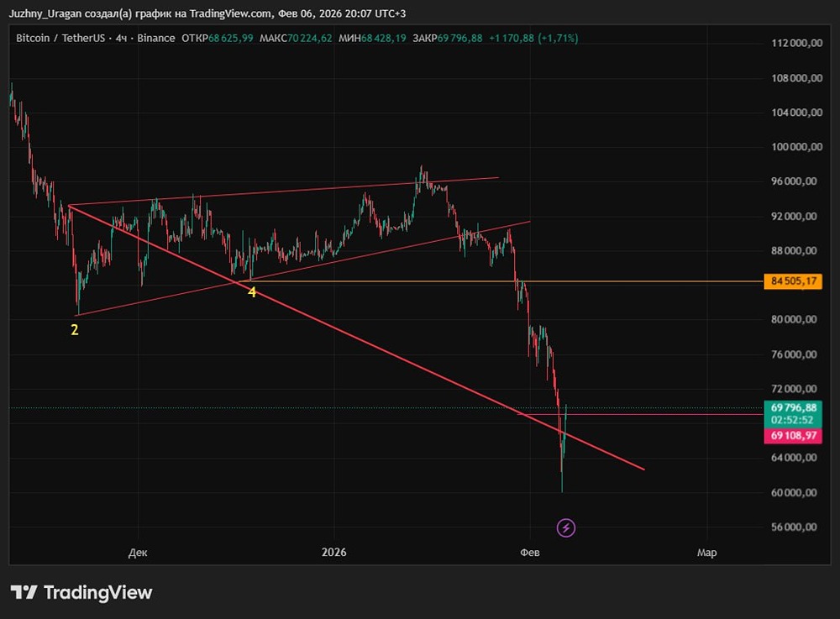Click the 76 000,00 price axis label
840x619 pixels.
794,354
